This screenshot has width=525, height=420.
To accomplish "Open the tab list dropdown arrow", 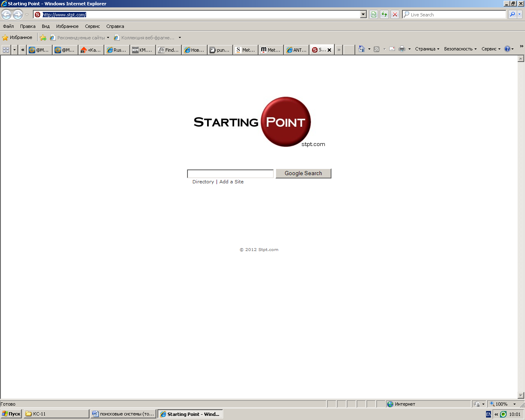I will [14, 50].
